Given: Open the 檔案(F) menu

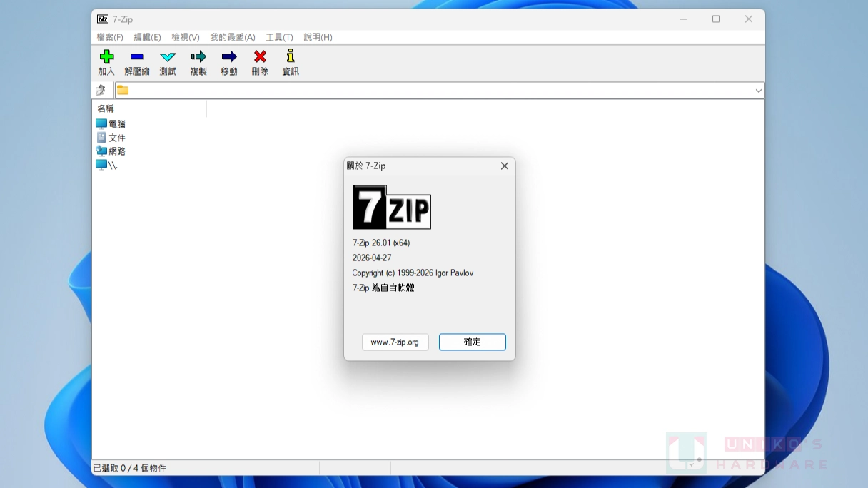Looking at the screenshot, I should click(x=110, y=37).
